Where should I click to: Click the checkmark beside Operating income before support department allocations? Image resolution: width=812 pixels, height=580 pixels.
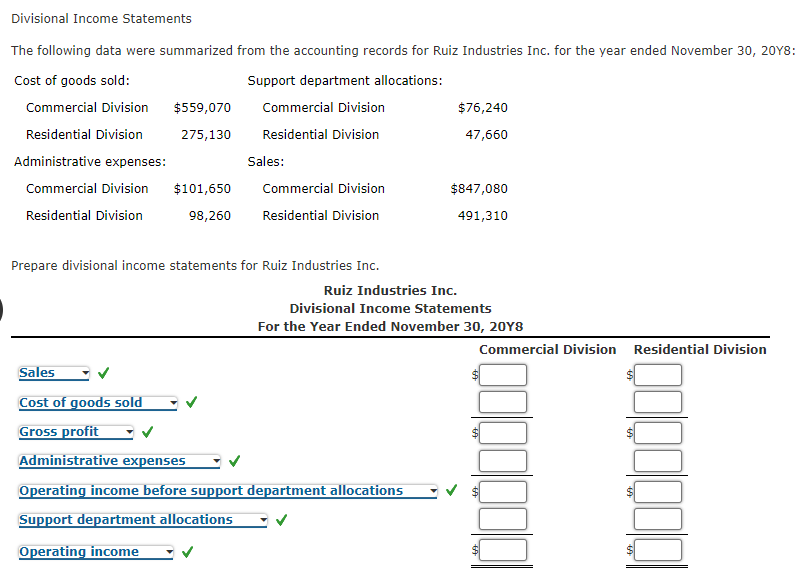tap(450, 490)
